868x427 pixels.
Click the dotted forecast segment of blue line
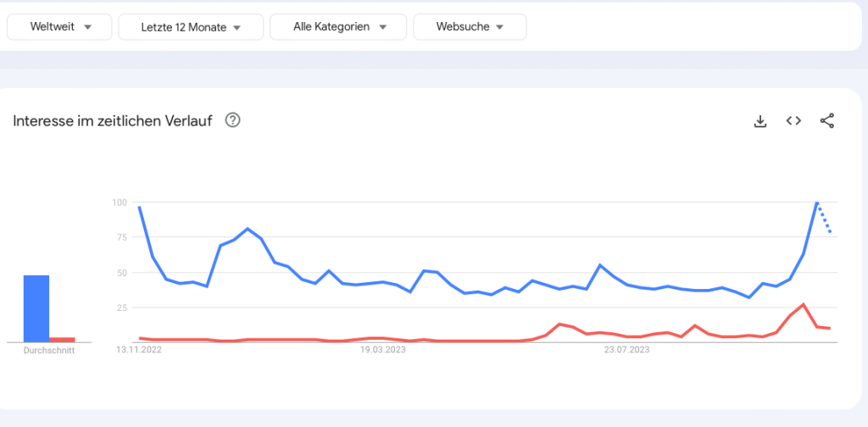tap(825, 219)
